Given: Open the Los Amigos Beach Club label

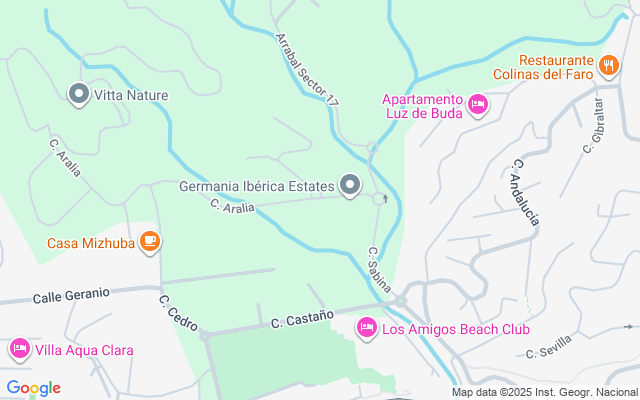Looking at the screenshot, I should click(456, 329).
